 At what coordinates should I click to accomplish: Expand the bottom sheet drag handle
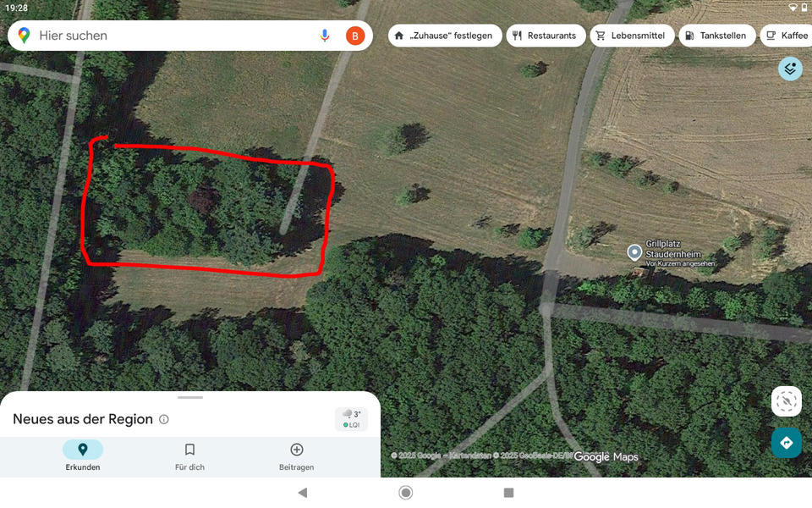pyautogui.click(x=190, y=398)
